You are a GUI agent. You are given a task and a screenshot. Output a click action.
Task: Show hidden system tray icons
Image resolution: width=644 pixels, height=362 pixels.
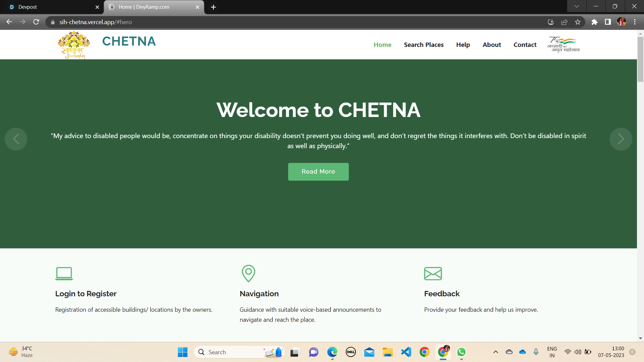point(495,352)
